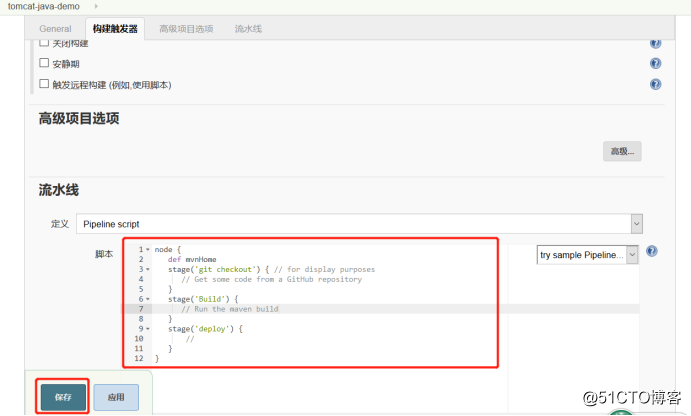The image size is (691, 416).
Task: Enable the 触发远程构建 checkbox
Action: pyautogui.click(x=44, y=84)
